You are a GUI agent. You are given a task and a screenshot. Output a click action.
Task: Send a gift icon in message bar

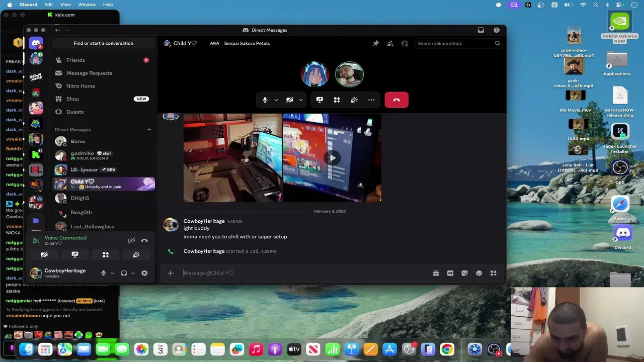tap(436, 273)
